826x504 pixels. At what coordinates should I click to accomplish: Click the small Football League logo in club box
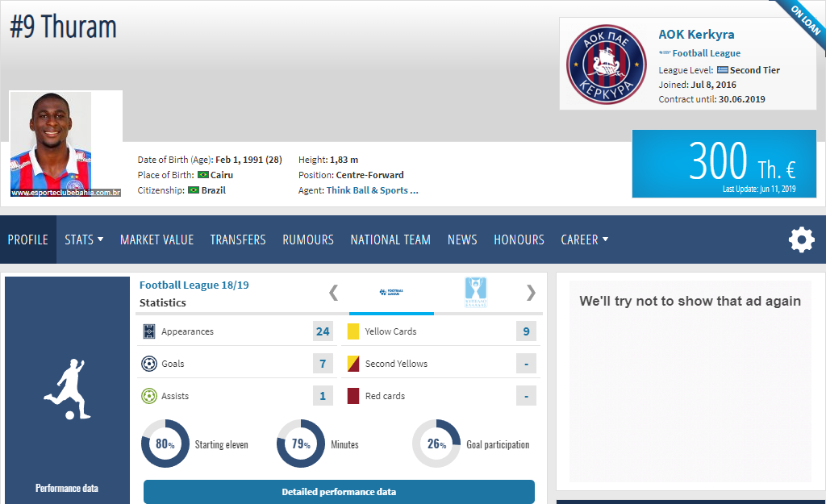[x=665, y=53]
